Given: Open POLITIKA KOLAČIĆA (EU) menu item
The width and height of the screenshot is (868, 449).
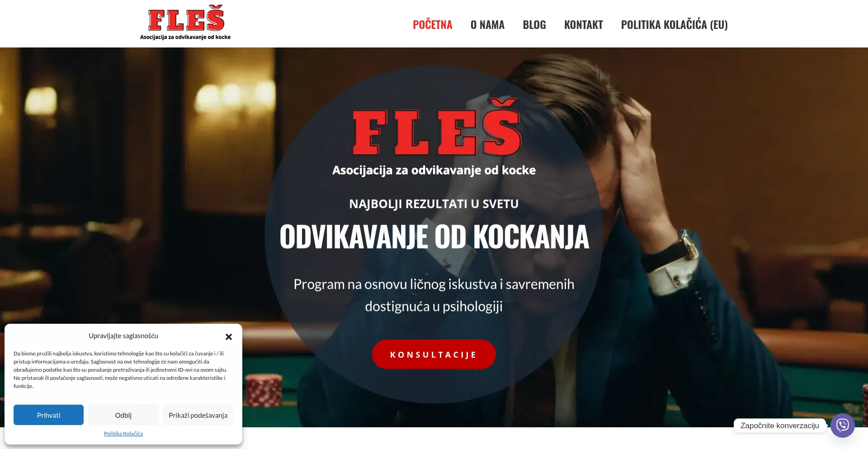Looking at the screenshot, I should (x=674, y=24).
